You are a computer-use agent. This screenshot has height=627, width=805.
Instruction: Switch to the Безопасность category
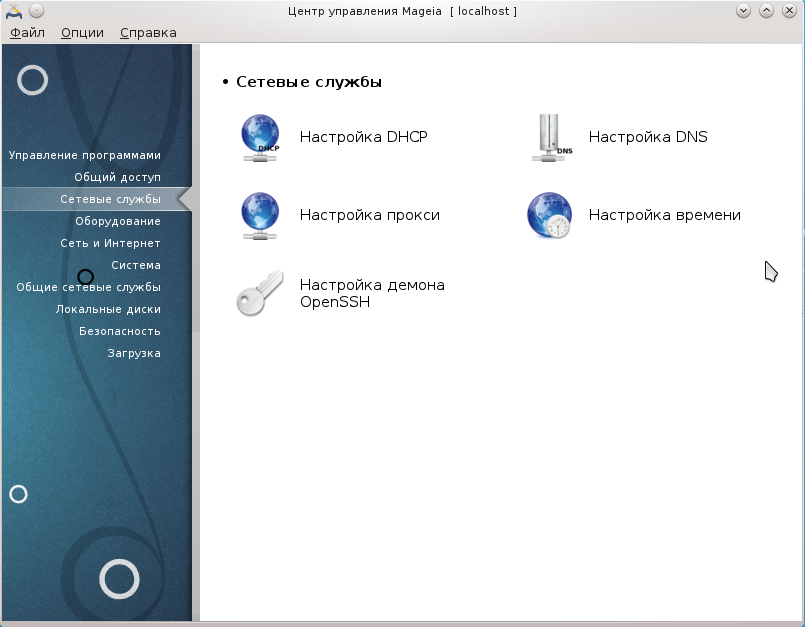tap(119, 331)
